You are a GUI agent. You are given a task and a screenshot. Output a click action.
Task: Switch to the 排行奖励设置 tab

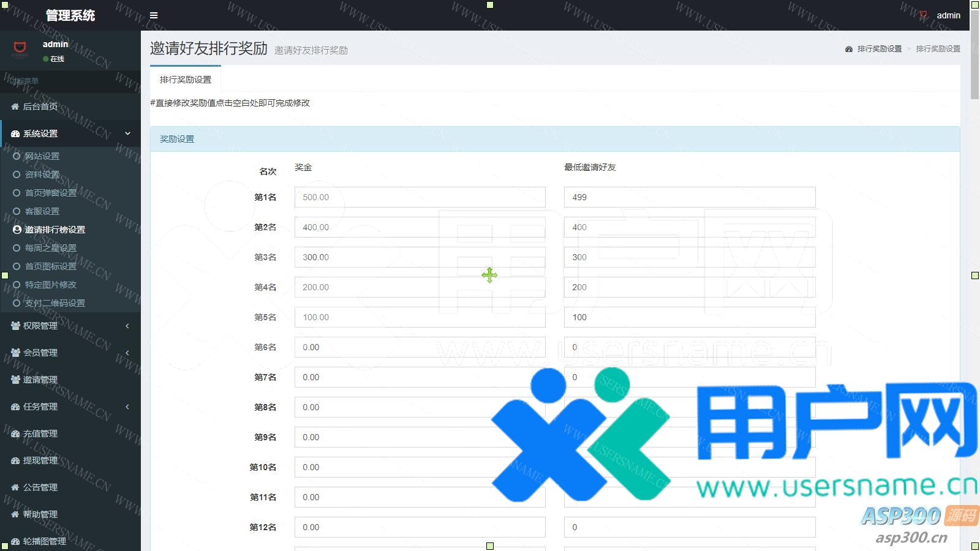tap(186, 80)
